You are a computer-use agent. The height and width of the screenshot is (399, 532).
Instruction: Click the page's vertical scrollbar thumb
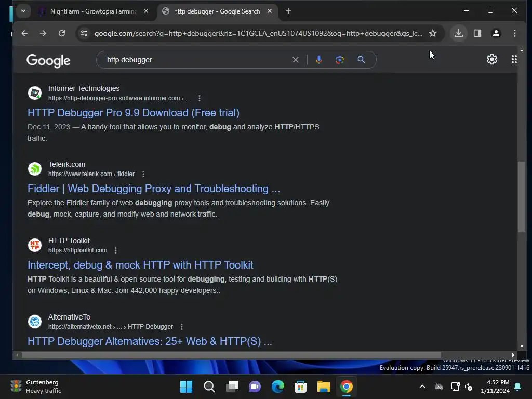[522, 197]
